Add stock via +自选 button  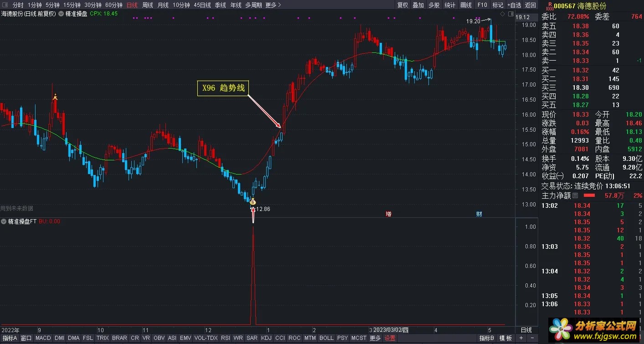click(514, 5)
